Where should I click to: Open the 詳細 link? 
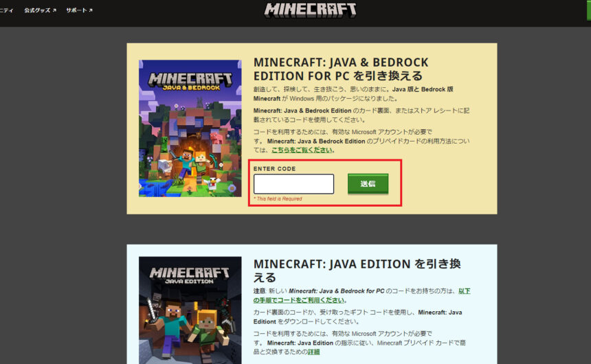[313, 352]
